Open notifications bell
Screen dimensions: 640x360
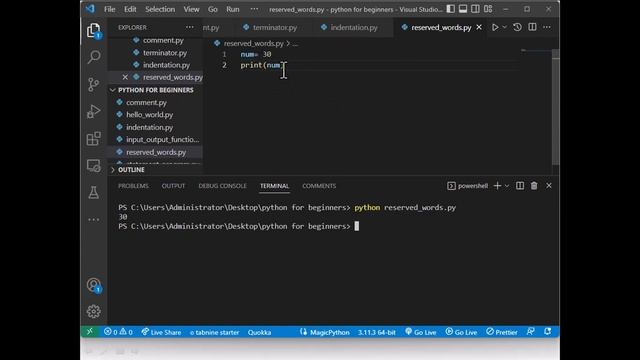point(547,332)
